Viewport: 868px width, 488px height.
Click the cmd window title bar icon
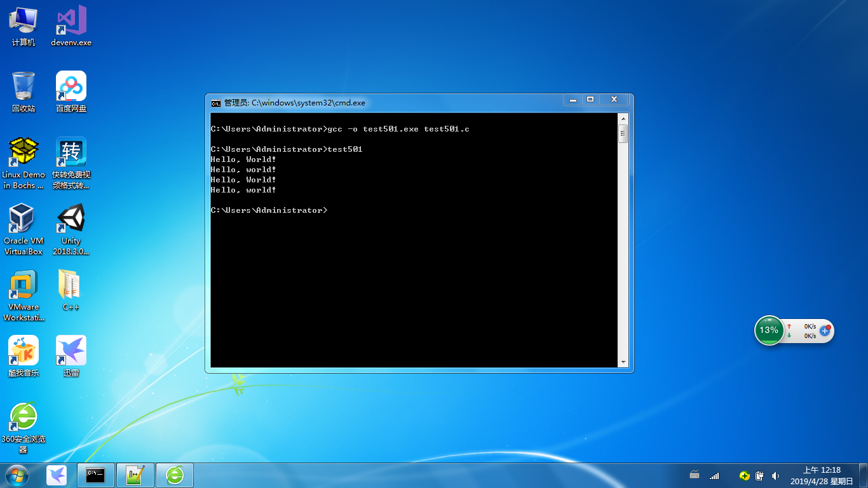pos(216,102)
